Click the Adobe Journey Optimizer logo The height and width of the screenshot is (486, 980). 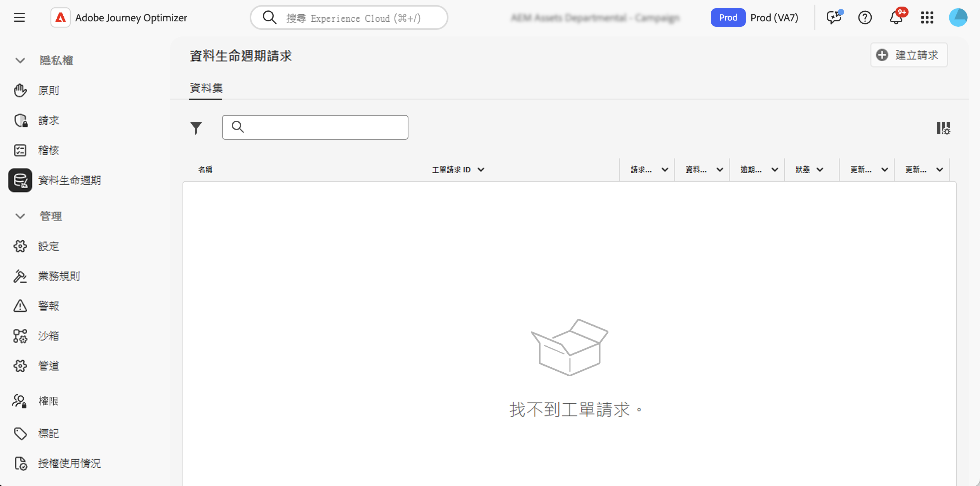(x=61, y=17)
